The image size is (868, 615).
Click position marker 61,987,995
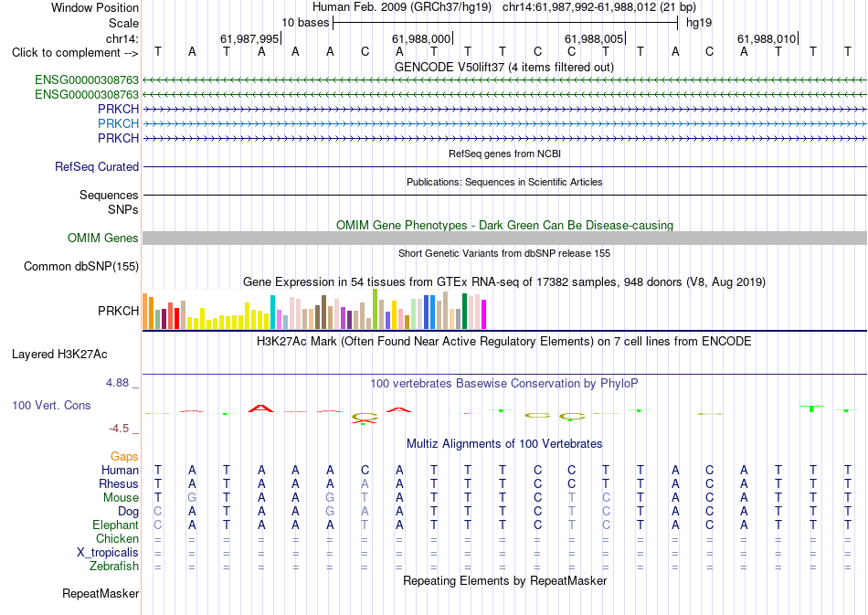coord(249,38)
